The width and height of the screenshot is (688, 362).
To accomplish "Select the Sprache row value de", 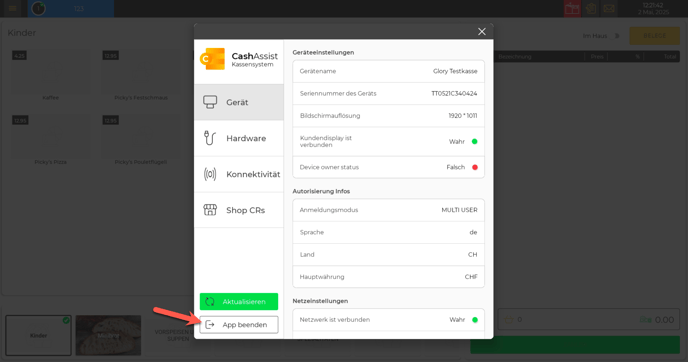I will (473, 232).
